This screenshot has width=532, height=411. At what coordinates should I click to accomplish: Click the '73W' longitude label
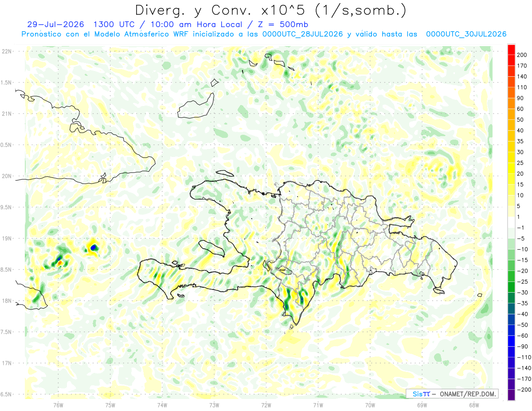pos(214,405)
